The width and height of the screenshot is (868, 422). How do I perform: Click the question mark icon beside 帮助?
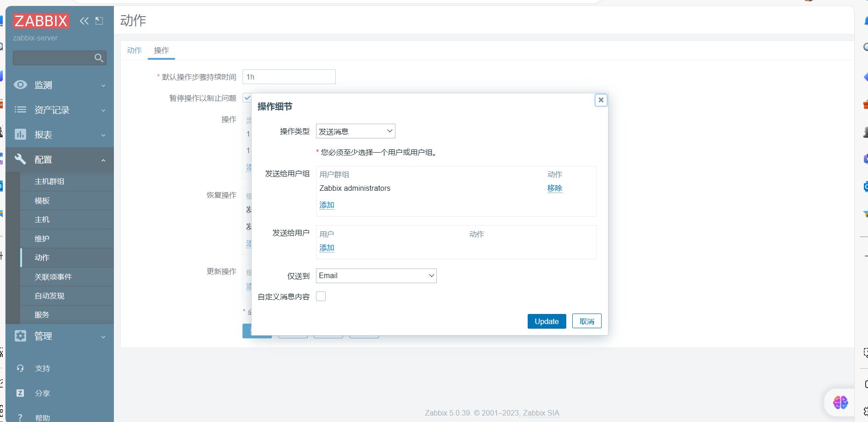[x=20, y=418]
